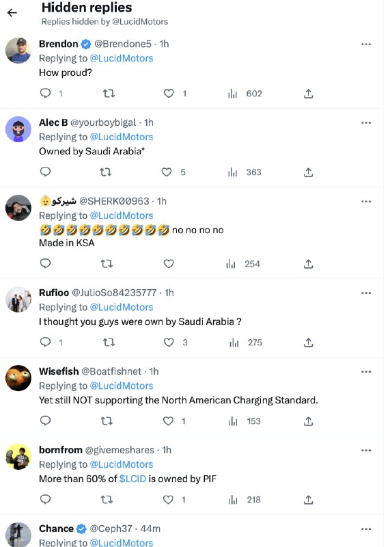Retweet Wisefish's North American Charging reply
Image resolution: width=392 pixels, height=547 pixels.
tap(107, 421)
